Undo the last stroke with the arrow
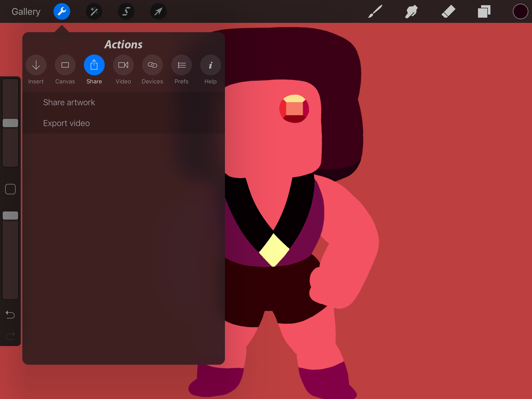Viewport: 532px width, 399px height. (x=10, y=315)
